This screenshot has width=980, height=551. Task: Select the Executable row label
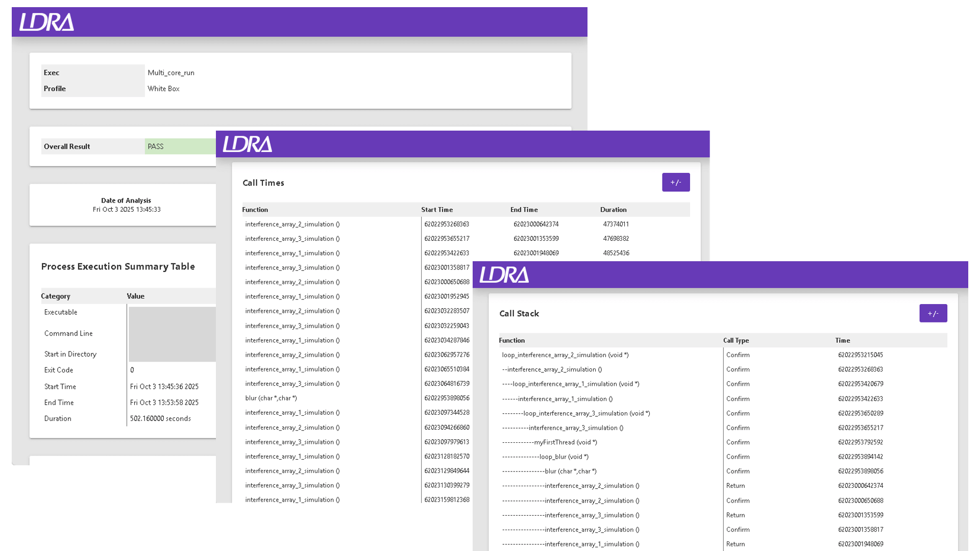(x=61, y=312)
